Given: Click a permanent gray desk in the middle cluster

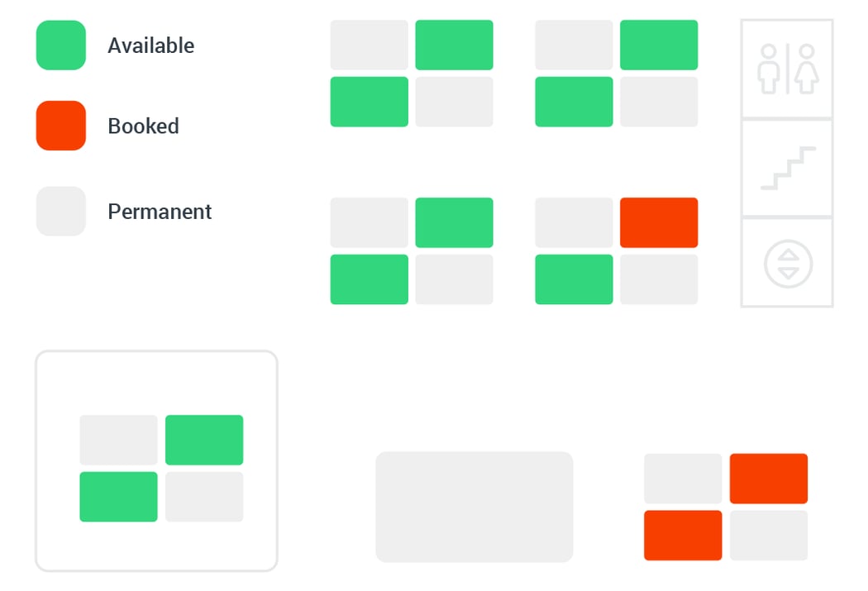Looking at the screenshot, I should coord(369,222).
